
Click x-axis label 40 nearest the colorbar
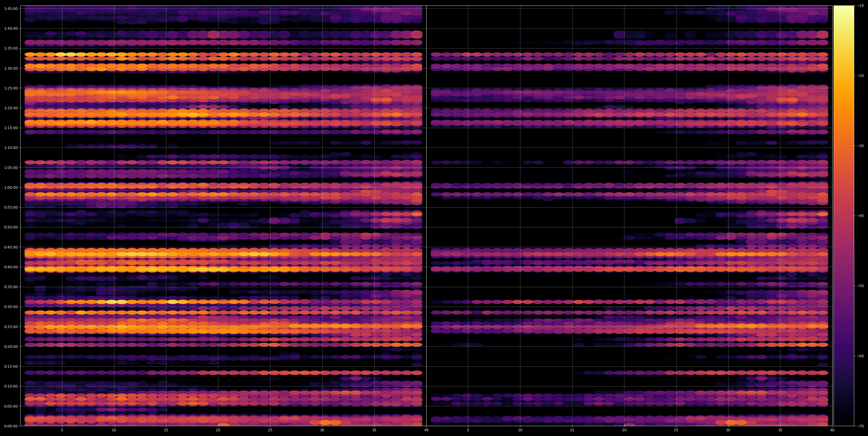832,430
